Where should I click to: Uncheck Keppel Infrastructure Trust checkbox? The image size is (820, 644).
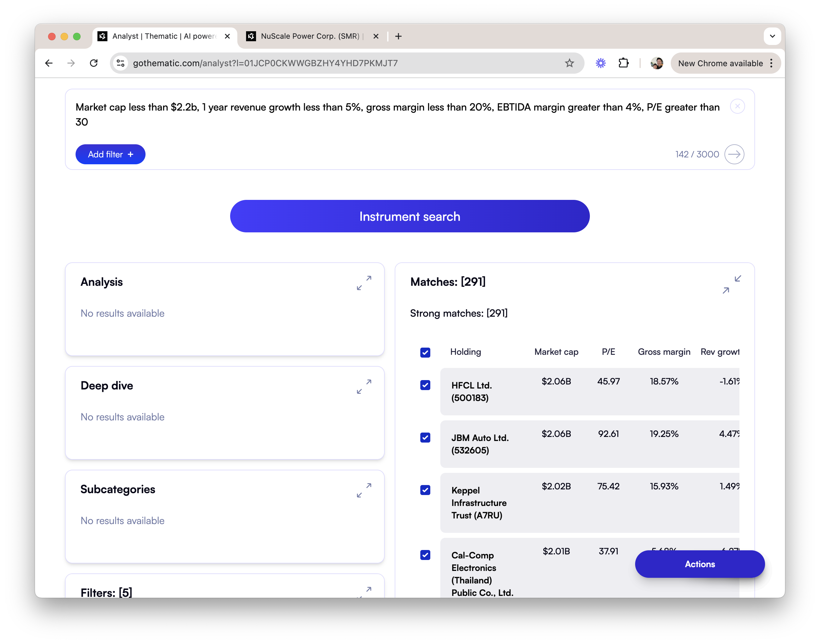point(425,490)
